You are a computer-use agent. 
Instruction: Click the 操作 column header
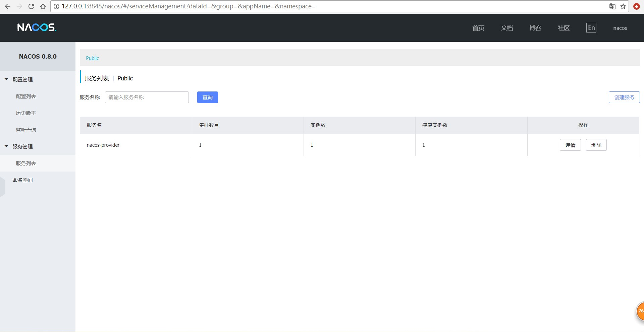coord(583,125)
